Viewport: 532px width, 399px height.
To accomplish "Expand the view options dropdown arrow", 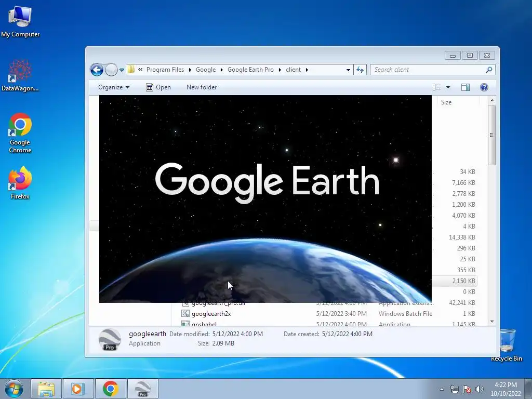I will click(448, 87).
